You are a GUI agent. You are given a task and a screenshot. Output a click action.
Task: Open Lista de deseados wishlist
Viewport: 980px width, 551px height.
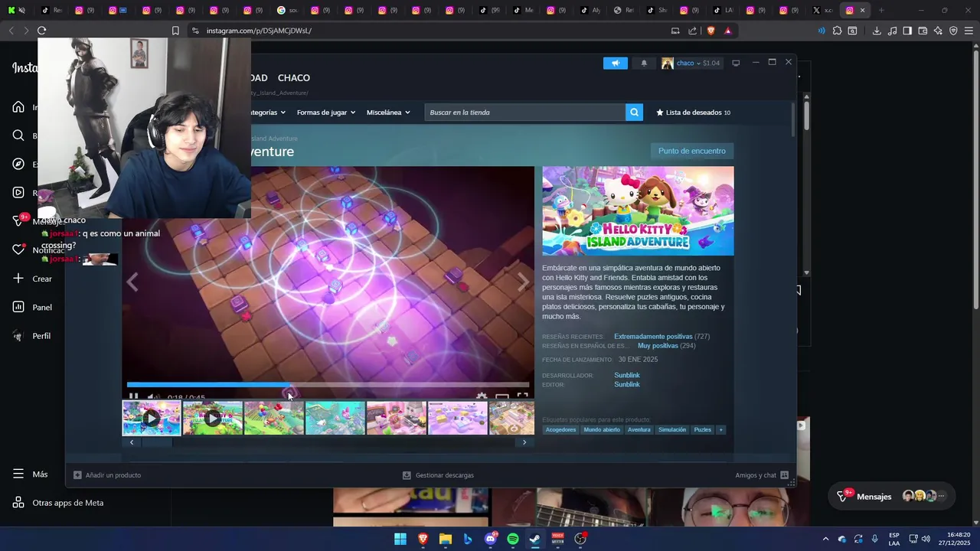(x=693, y=112)
